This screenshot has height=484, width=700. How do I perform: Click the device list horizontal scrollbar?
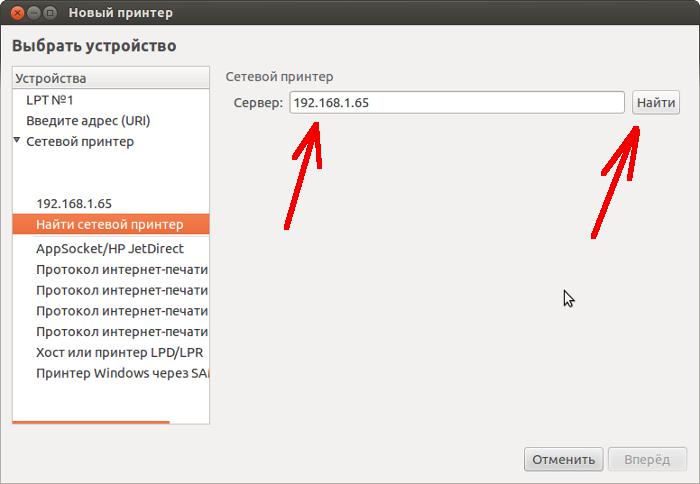click(x=91, y=423)
